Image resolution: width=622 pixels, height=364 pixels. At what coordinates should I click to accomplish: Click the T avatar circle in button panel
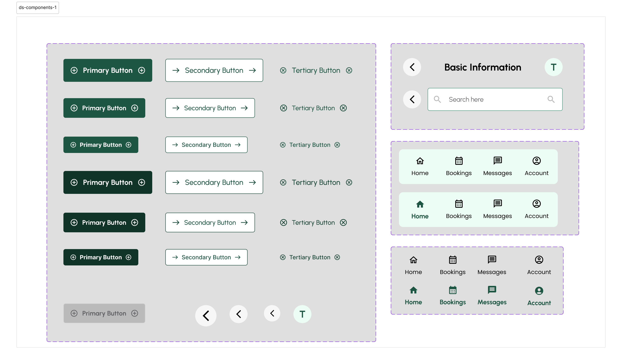coord(302,314)
